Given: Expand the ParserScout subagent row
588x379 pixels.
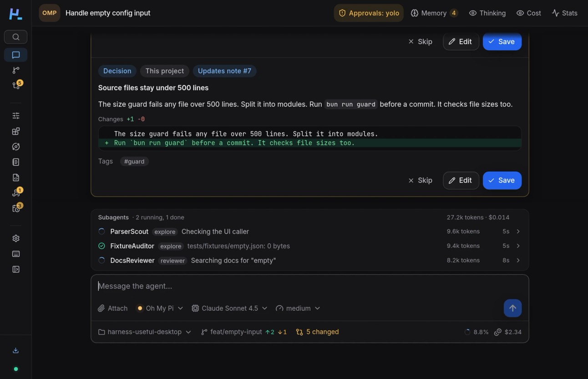Looking at the screenshot, I should pos(309,231).
